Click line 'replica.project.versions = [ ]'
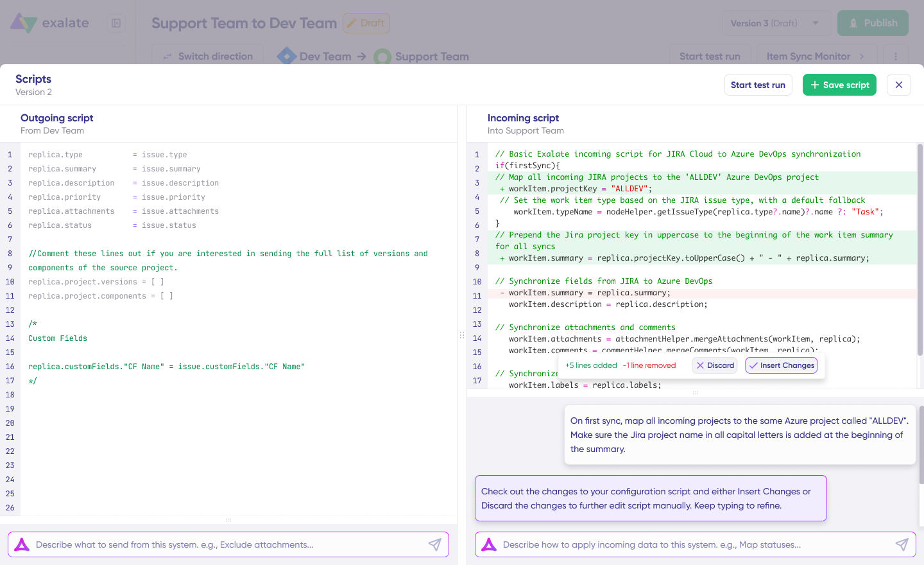The image size is (924, 565). 96,282
